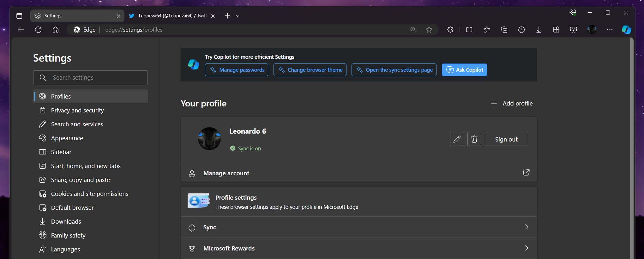The width and height of the screenshot is (644, 259).
Task: Open the Appearance settings section
Action: tap(67, 138)
